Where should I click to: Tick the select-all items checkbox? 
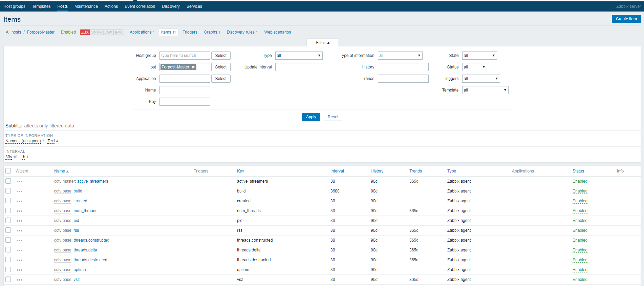8,171
